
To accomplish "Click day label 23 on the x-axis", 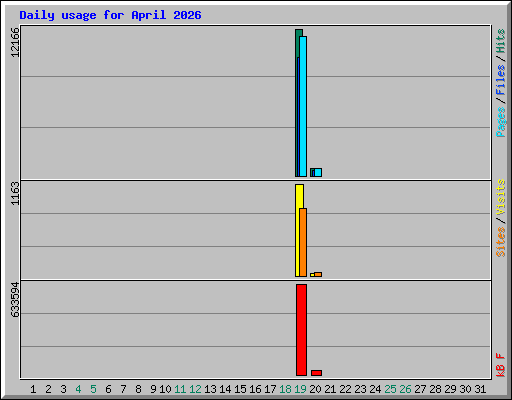I will [x=360, y=389].
